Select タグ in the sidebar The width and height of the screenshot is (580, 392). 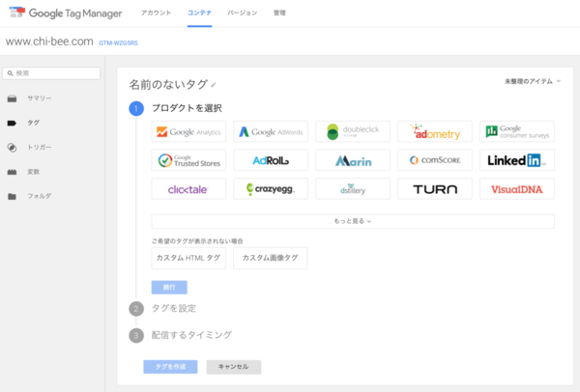coord(33,123)
